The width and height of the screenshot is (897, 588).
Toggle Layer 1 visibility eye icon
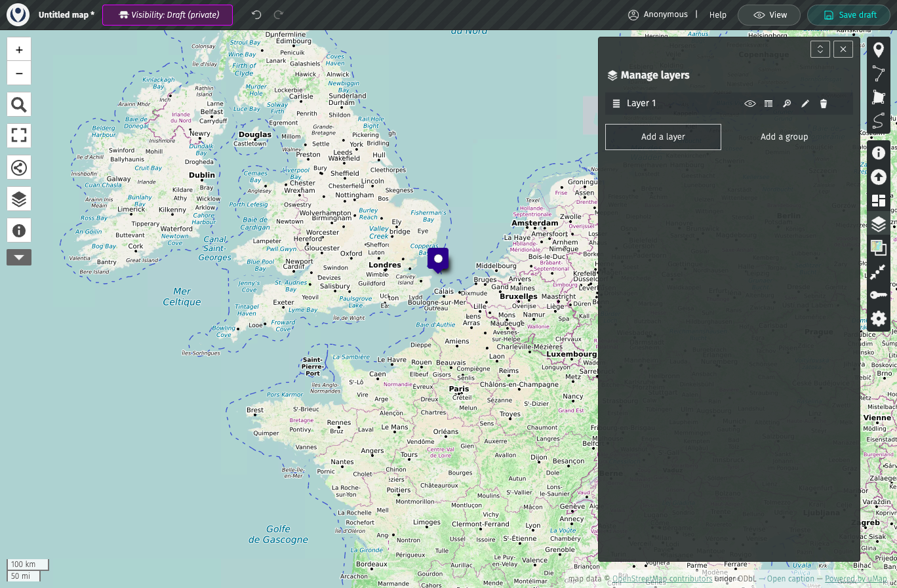[x=750, y=104]
